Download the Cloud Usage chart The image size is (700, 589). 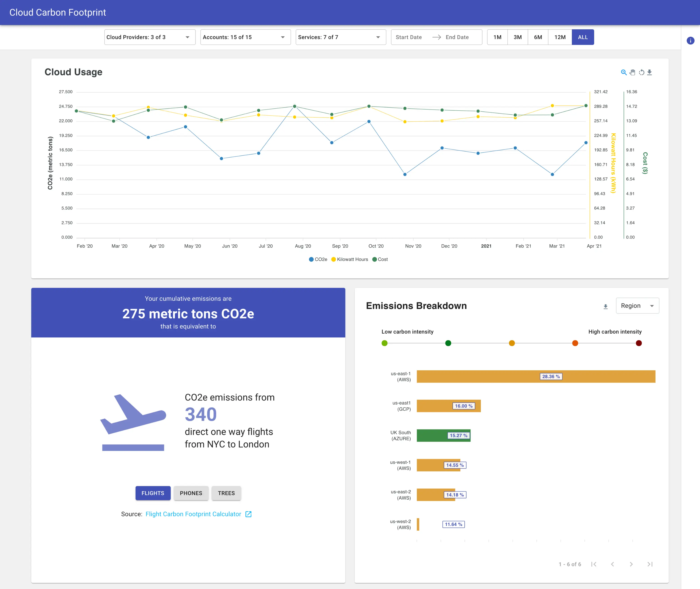coord(650,72)
